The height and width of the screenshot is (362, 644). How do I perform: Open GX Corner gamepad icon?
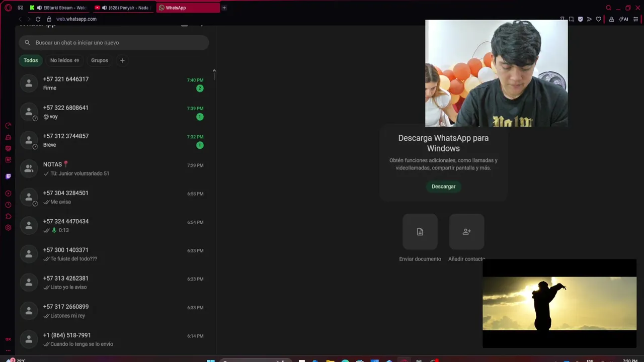click(20, 8)
